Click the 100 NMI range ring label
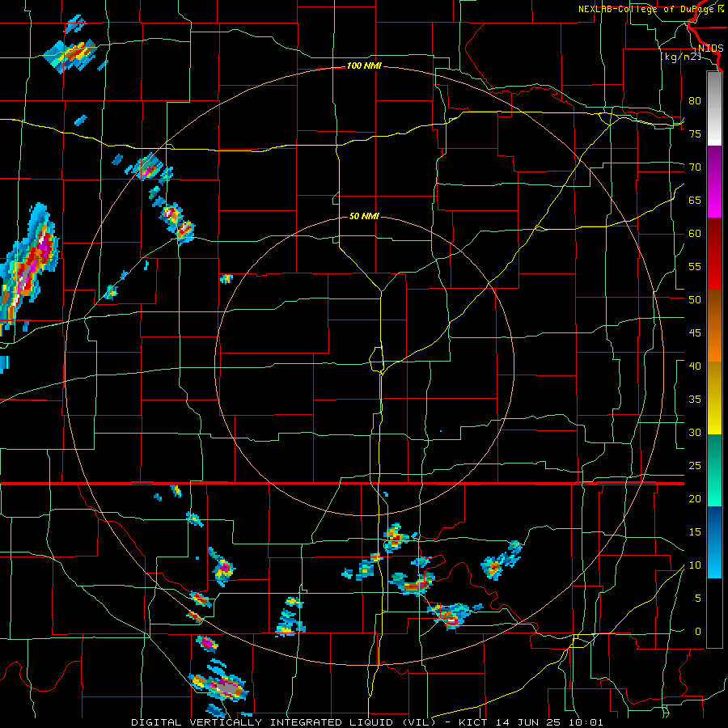This screenshot has height=728, width=728. click(364, 66)
